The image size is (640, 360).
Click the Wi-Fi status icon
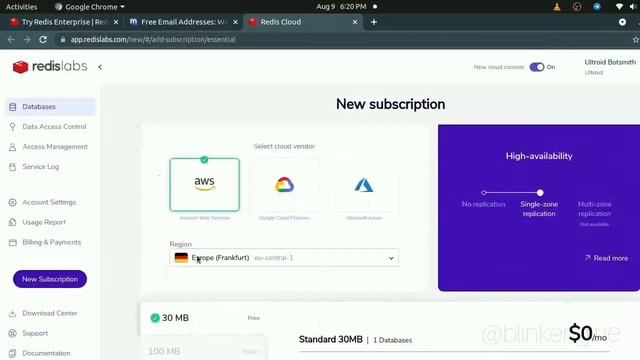(x=619, y=7)
